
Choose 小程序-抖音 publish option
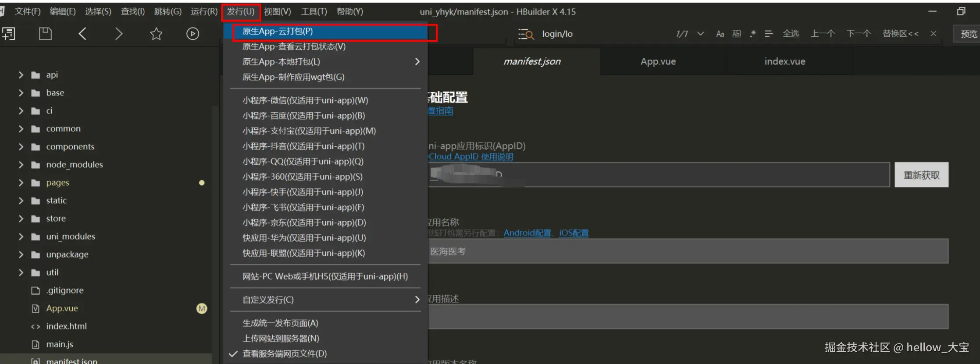click(x=325, y=146)
